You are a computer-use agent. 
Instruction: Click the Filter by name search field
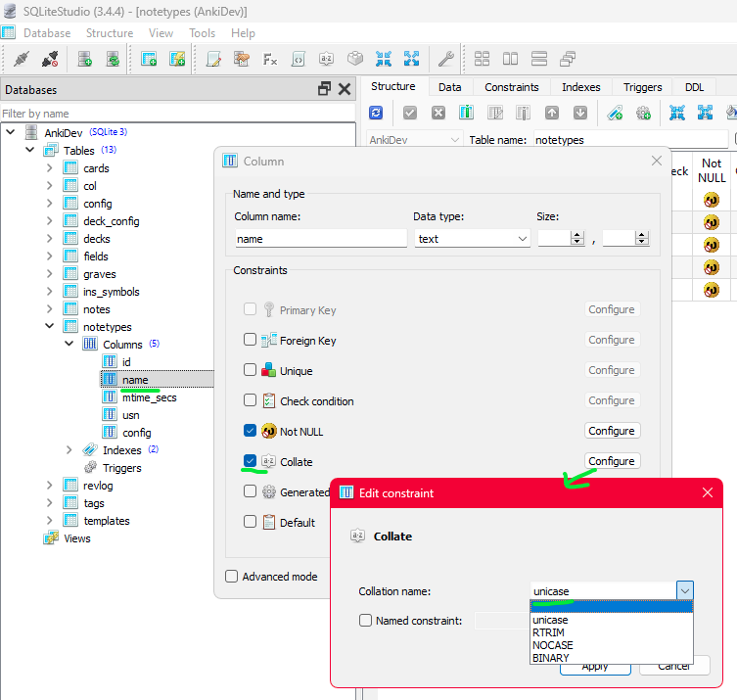(178, 114)
